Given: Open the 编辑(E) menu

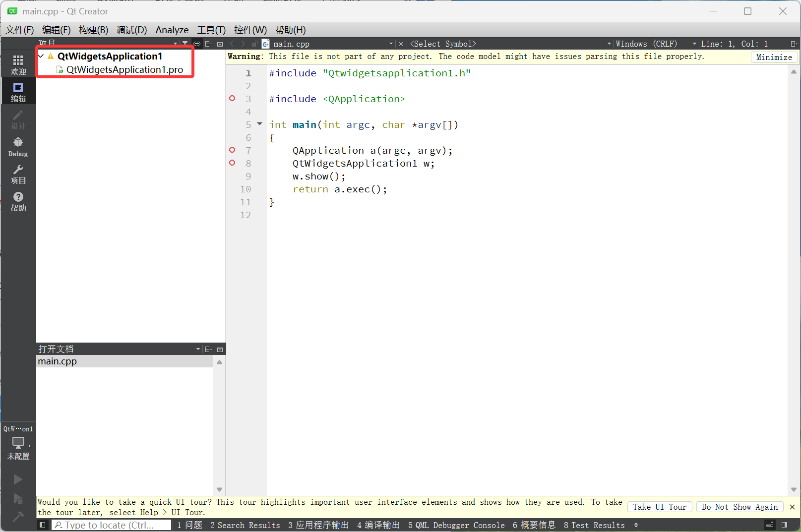Looking at the screenshot, I should [56, 30].
